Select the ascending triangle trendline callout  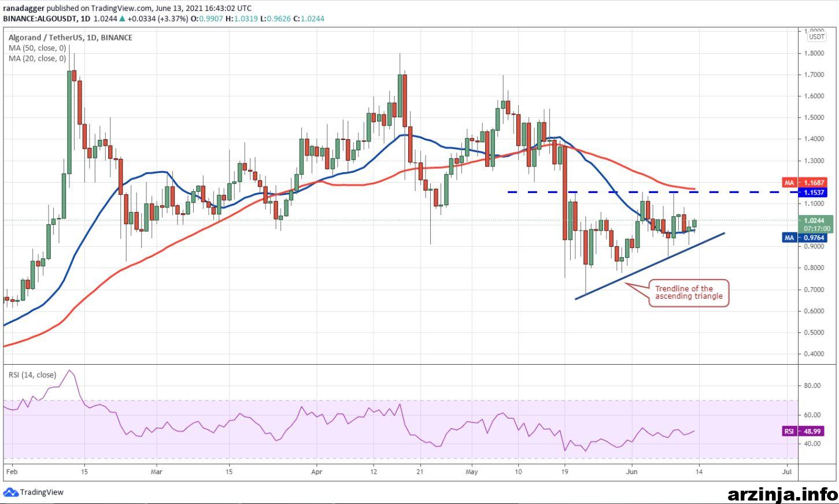689,292
